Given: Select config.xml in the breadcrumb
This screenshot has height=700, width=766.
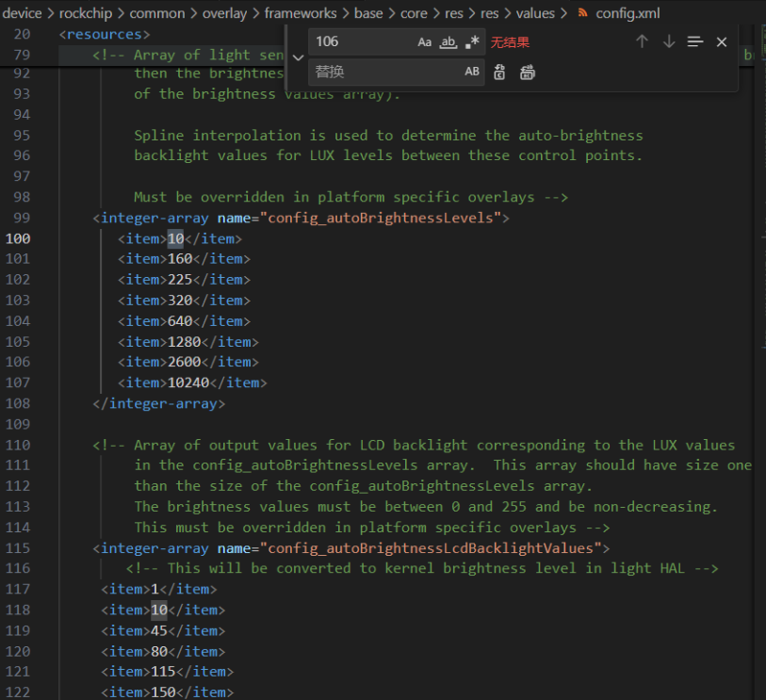Looking at the screenshot, I should [x=627, y=13].
